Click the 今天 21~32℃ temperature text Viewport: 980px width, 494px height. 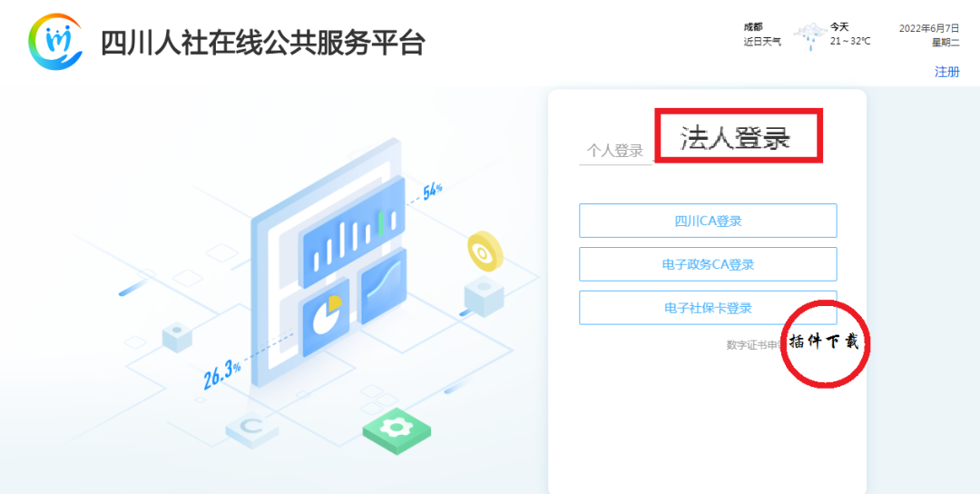coord(850,35)
